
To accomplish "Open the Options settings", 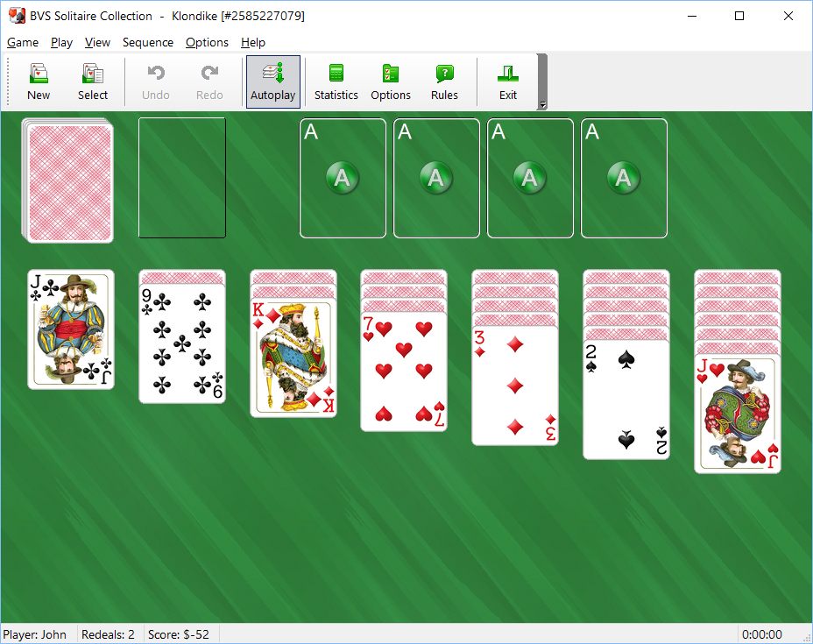I will (390, 81).
